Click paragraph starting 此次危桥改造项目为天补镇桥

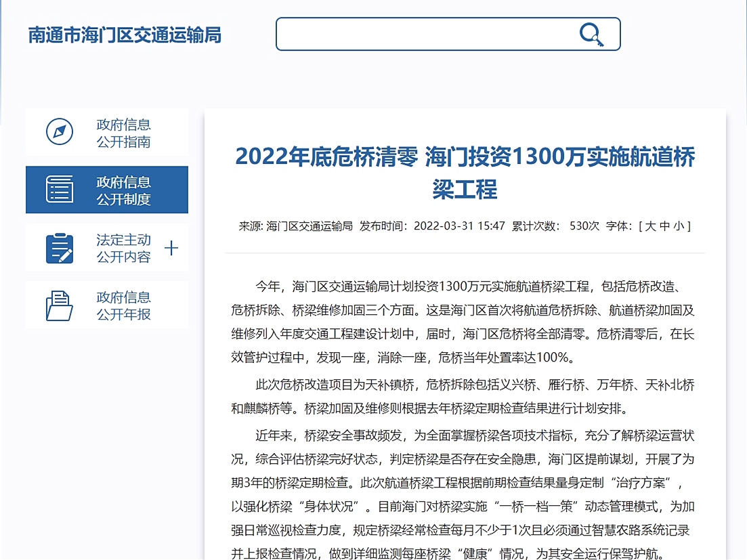click(x=463, y=397)
